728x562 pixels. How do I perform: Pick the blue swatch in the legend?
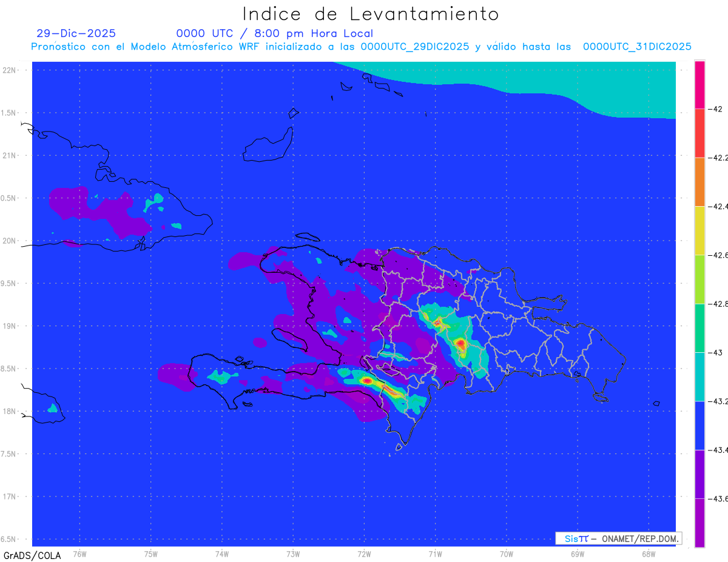coord(699,426)
